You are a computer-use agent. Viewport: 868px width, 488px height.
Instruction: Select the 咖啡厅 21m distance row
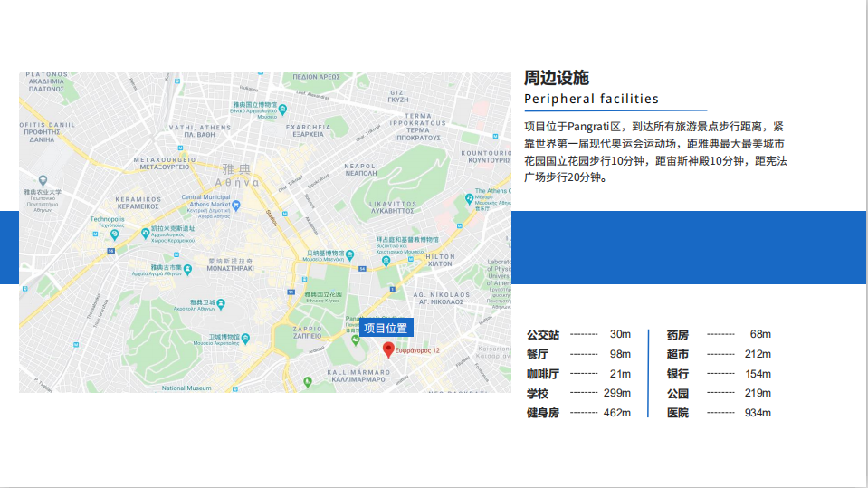click(x=578, y=374)
